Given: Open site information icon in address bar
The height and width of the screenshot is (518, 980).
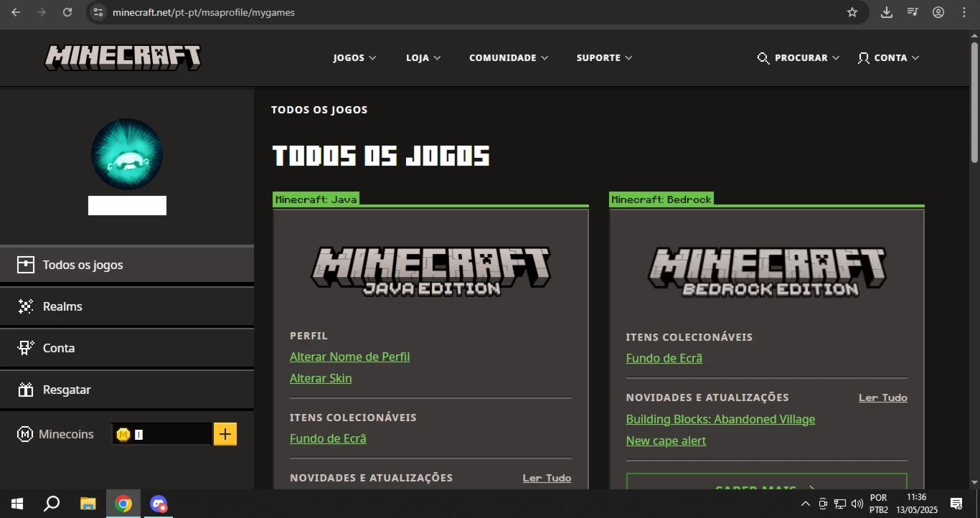Looking at the screenshot, I should tap(98, 12).
